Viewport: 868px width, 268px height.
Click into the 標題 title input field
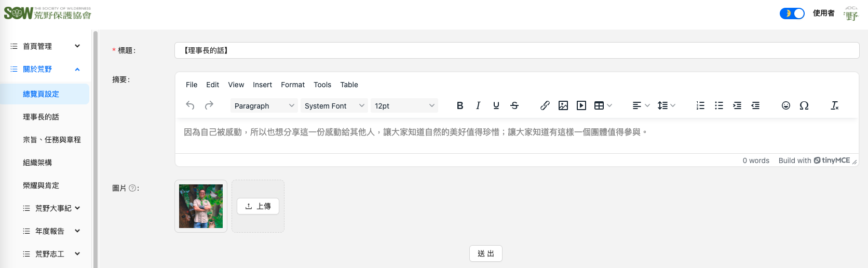517,50
